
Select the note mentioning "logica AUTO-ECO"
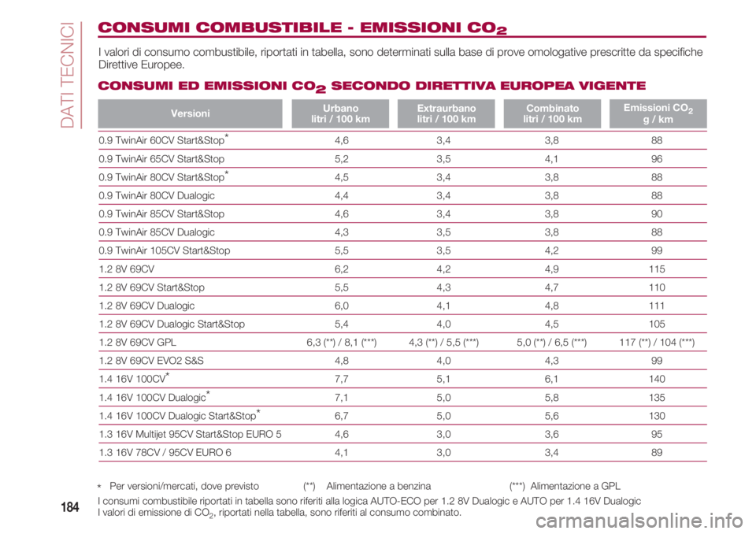tap(369, 501)
